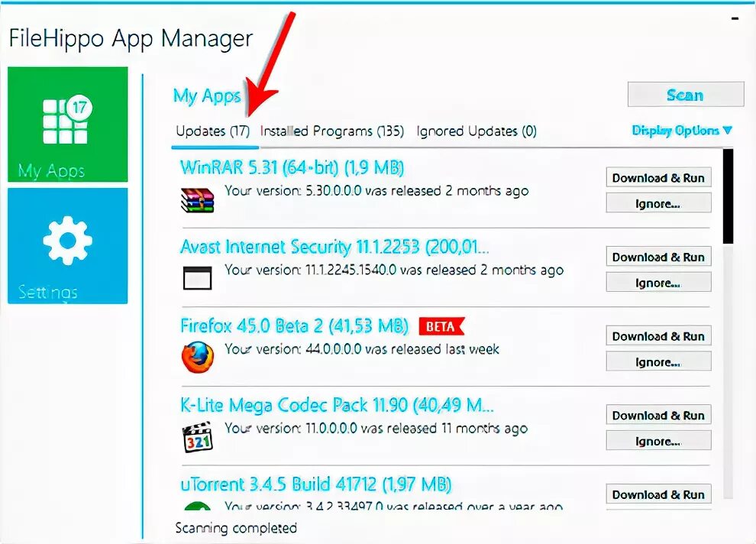Click the red BETA badge beside Firefox
The image size is (756, 544).
(441, 326)
